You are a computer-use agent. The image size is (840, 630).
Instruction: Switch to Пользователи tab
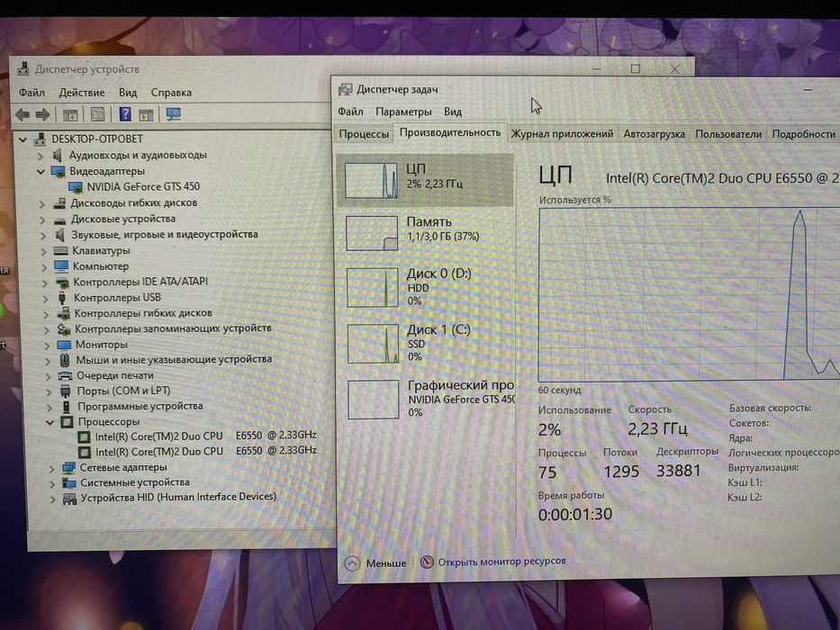click(x=728, y=134)
